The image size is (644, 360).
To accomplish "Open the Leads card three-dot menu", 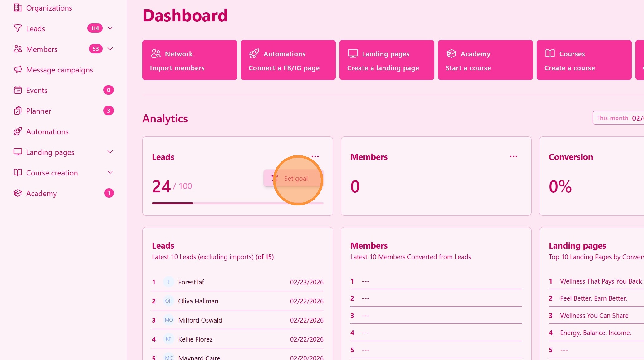I will point(315,156).
